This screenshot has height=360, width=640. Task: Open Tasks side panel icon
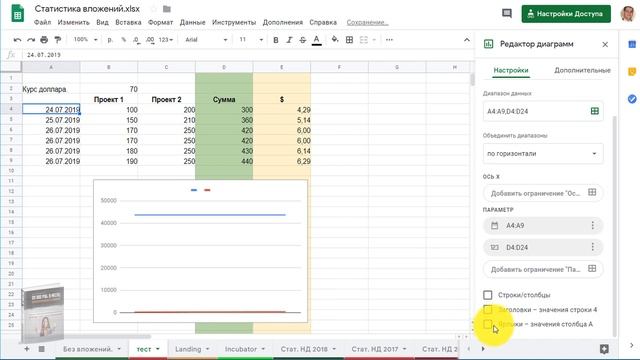click(631, 99)
